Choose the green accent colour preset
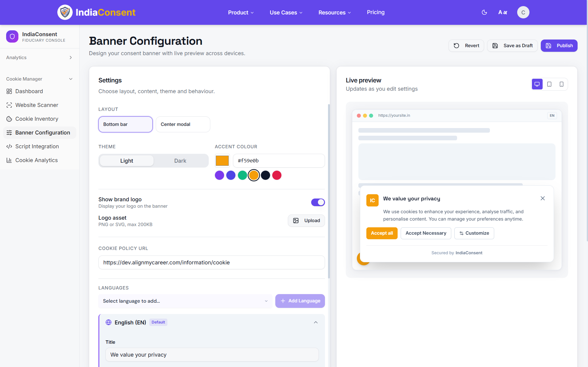This screenshot has height=367, width=588. click(242, 175)
